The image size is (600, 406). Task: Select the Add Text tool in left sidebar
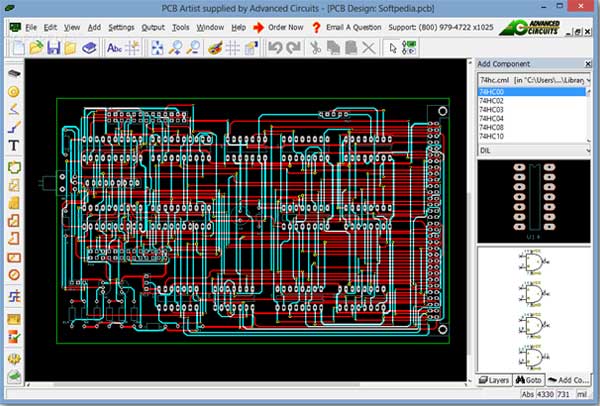click(x=15, y=146)
